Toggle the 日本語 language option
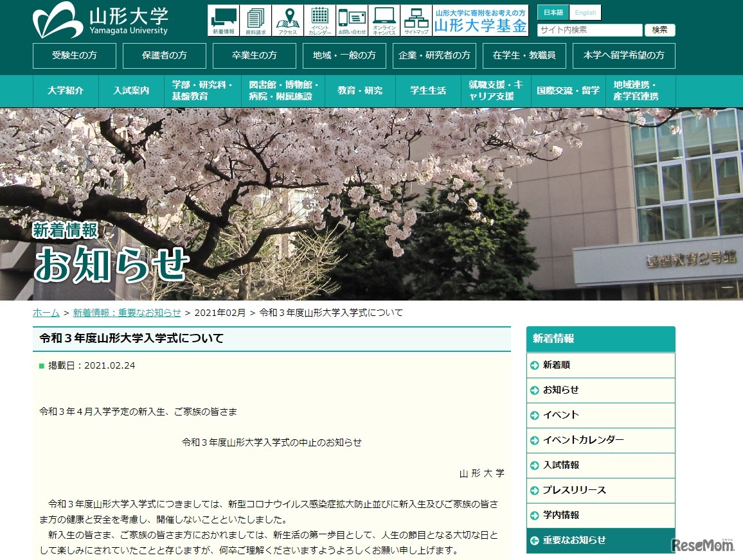Viewport: 743px width, 560px height. pyautogui.click(x=553, y=12)
